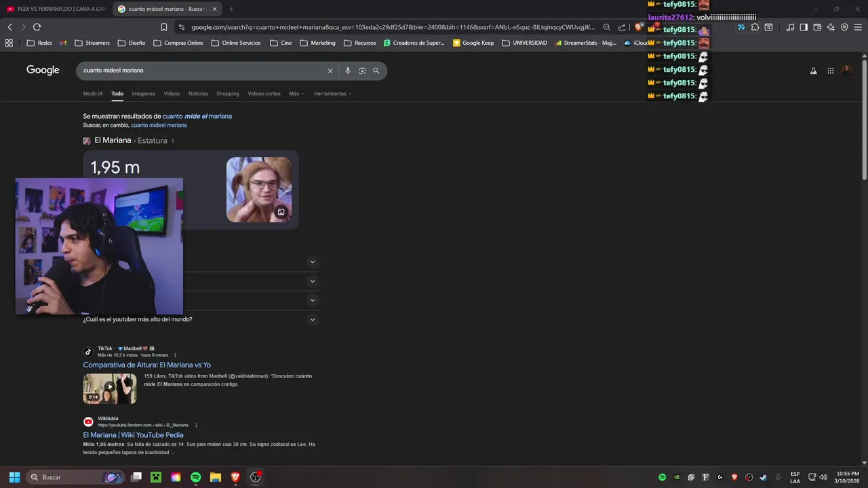Screen dimensions: 868x488
Task: Open the TikTok result three-dot options
Action: coord(175,355)
